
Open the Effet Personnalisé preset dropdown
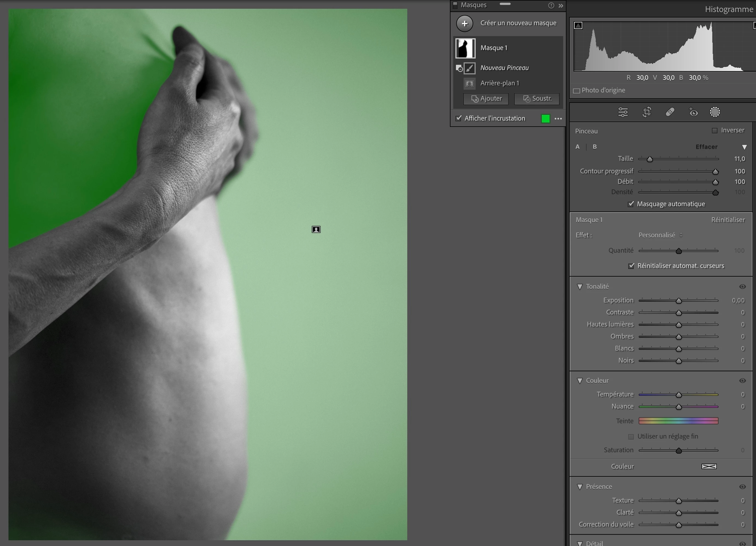coord(660,235)
